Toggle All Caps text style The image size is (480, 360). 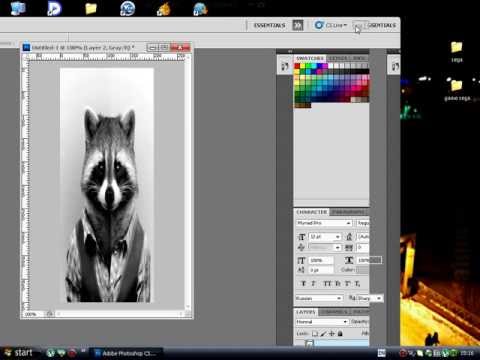pos(327,284)
